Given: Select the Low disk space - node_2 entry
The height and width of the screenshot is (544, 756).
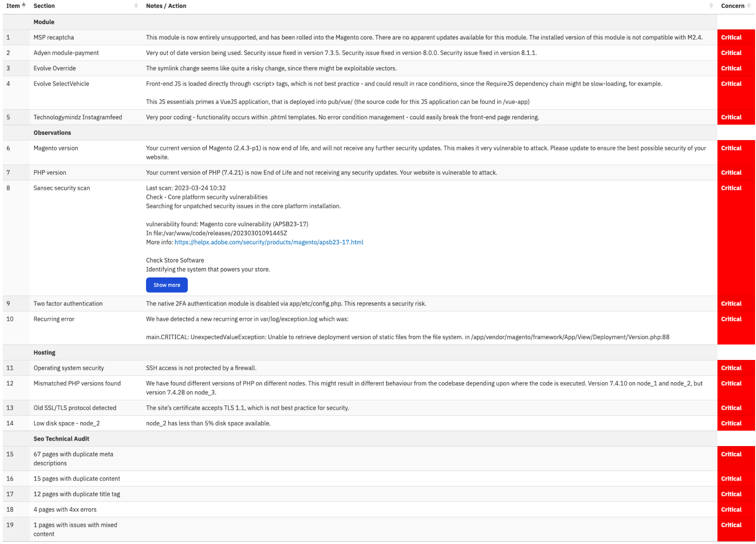Looking at the screenshot, I should tap(378, 423).
